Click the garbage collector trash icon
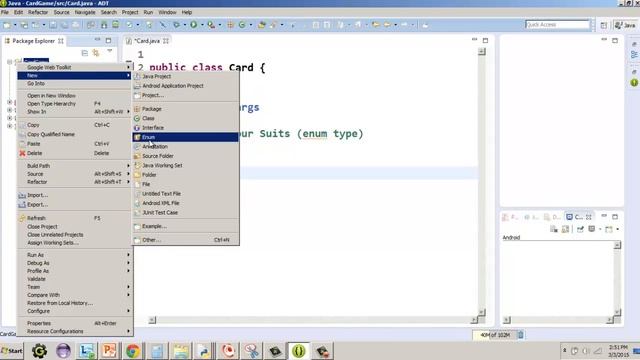Viewport: 640px width, 360px height. [520, 335]
